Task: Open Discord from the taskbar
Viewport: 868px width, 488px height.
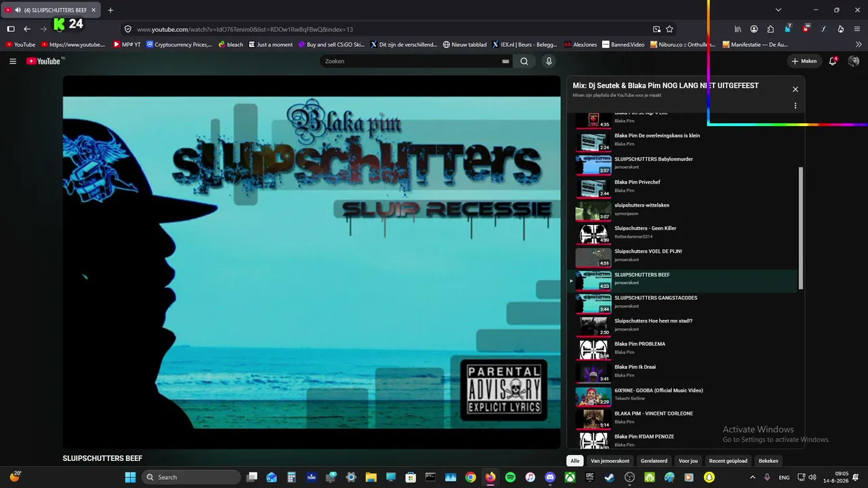Action: point(550,477)
